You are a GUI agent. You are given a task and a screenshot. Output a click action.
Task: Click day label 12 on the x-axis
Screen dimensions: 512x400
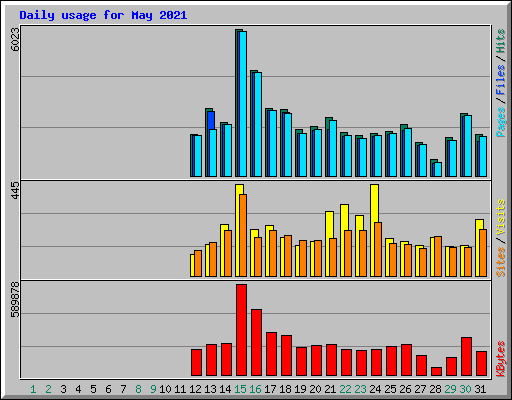coord(195,389)
